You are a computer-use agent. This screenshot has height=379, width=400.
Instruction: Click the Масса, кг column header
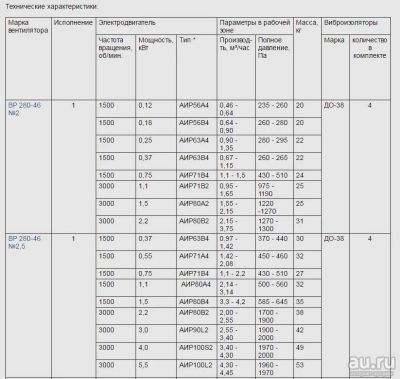(307, 26)
